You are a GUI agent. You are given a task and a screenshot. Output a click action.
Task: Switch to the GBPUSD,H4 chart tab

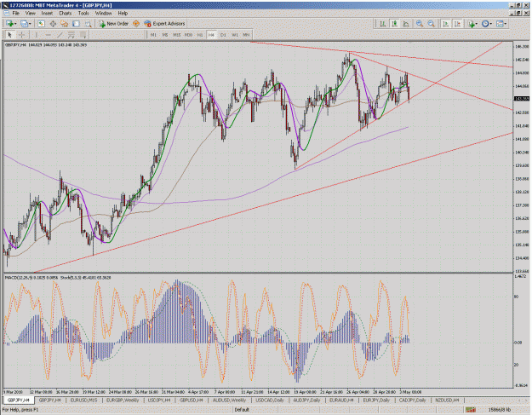point(191,401)
